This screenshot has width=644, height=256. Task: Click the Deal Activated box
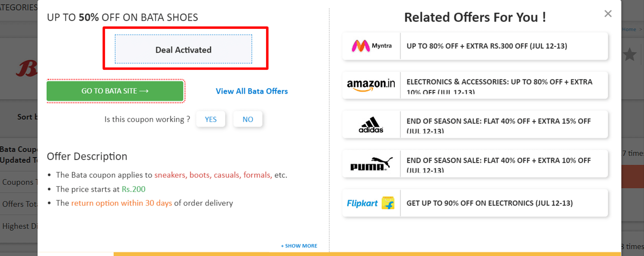tap(183, 50)
